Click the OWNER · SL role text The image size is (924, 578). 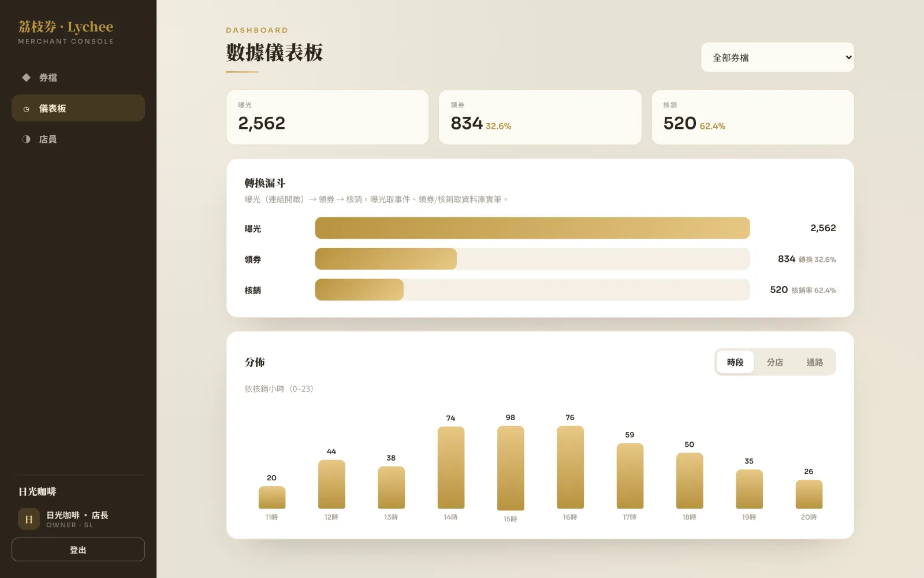pos(69,525)
